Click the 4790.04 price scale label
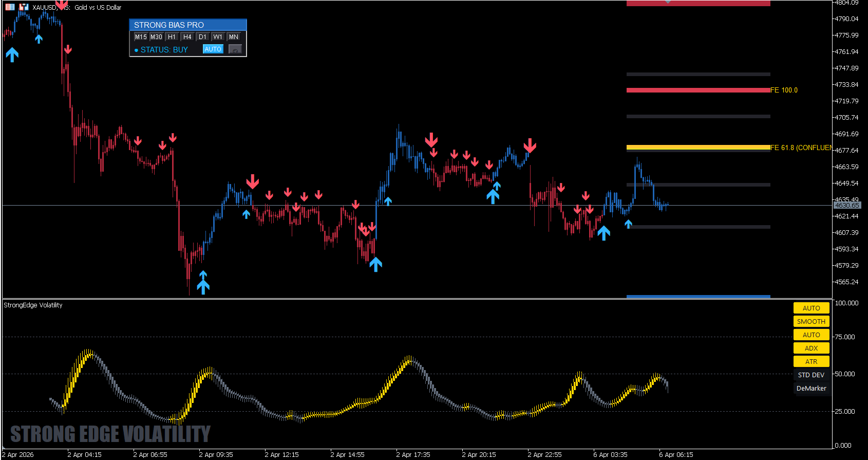 [847, 19]
